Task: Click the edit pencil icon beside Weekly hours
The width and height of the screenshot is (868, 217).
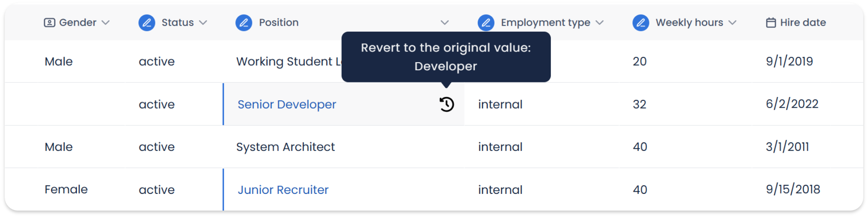Action: pyautogui.click(x=640, y=23)
